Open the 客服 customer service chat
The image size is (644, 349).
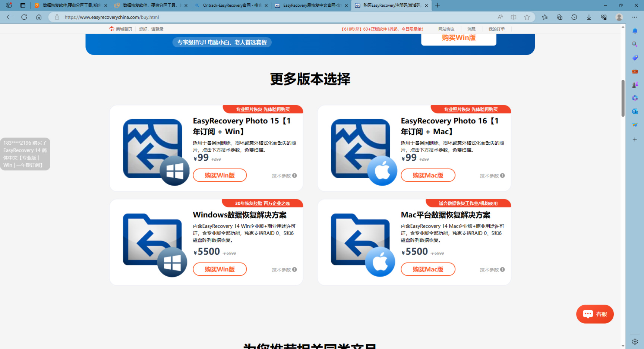click(x=595, y=314)
